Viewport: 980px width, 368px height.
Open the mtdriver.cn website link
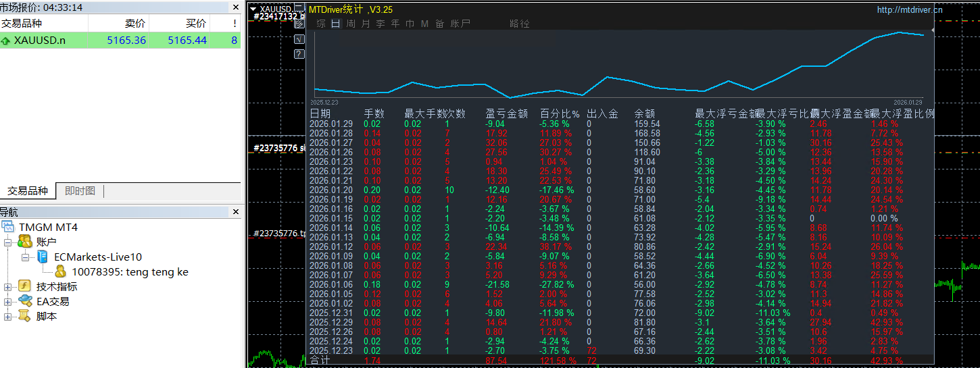909,9
